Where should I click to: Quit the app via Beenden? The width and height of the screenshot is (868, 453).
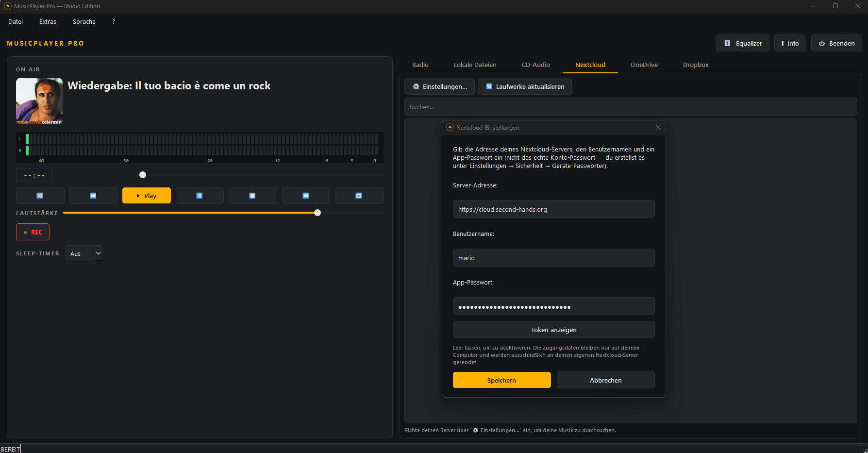pyautogui.click(x=836, y=43)
